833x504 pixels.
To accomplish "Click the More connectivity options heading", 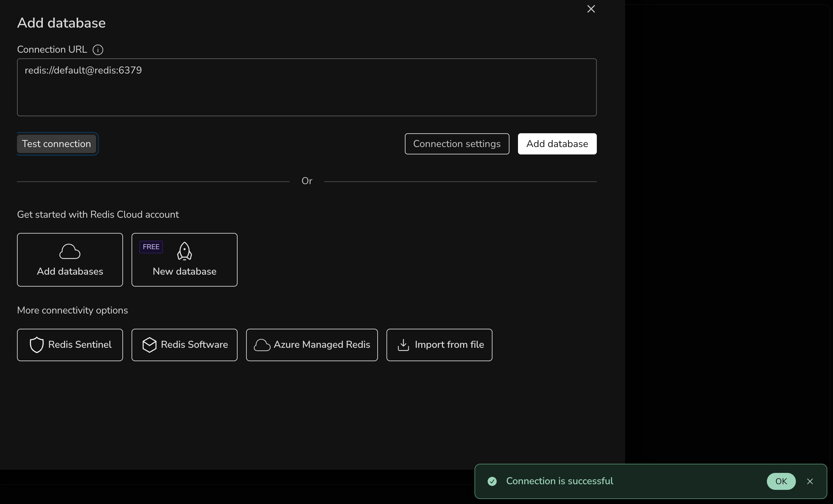I will click(x=72, y=310).
